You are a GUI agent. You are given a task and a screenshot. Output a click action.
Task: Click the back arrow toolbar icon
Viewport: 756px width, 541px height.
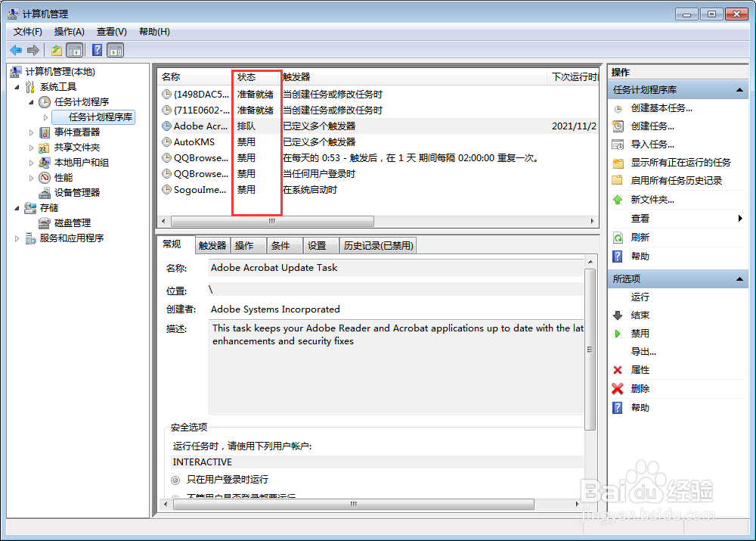16,50
